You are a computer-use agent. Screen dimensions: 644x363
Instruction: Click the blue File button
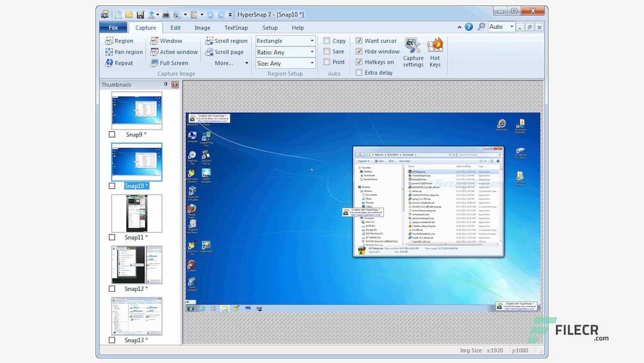pyautogui.click(x=113, y=27)
